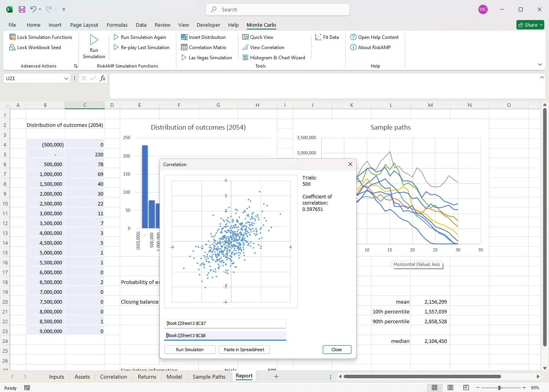Toggle Lock Simulation Functions
Viewport: 549px width, 392px height.
click(x=41, y=37)
